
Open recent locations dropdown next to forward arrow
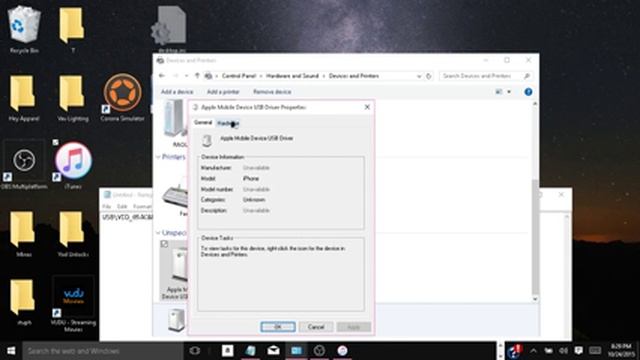[x=187, y=76]
